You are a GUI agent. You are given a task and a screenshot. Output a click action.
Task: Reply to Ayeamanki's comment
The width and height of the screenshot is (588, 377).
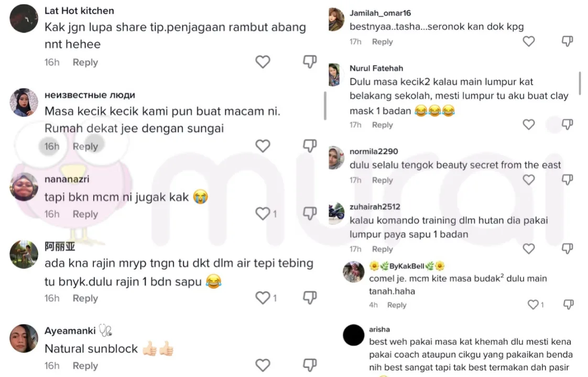tap(85, 365)
